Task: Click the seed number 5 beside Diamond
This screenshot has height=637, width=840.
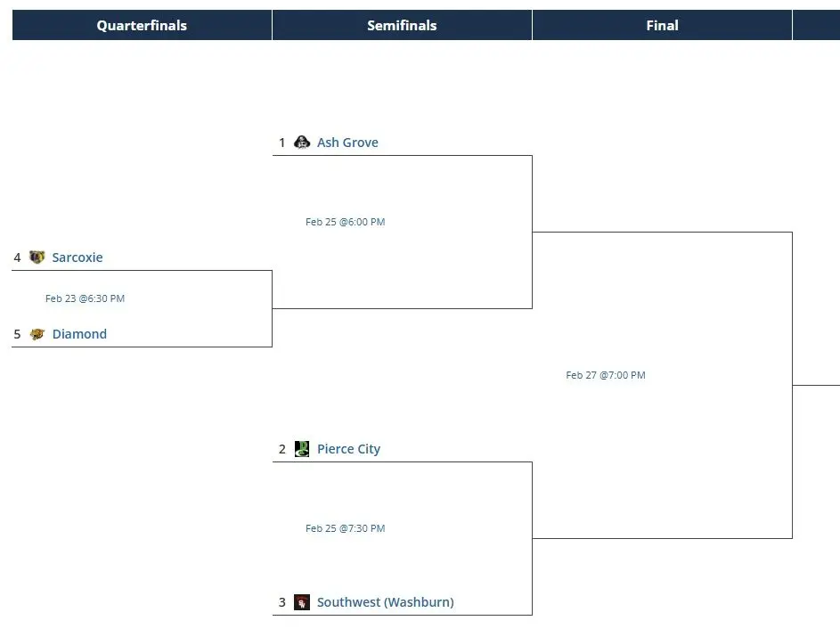Action: coord(17,333)
